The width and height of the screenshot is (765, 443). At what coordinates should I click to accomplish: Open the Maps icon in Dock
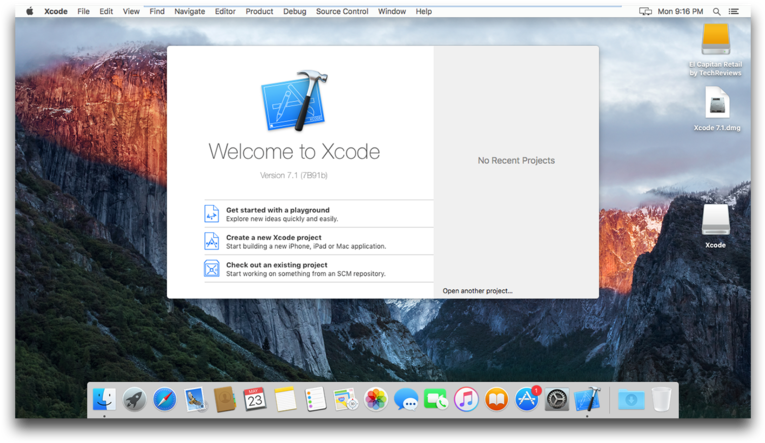[346, 400]
